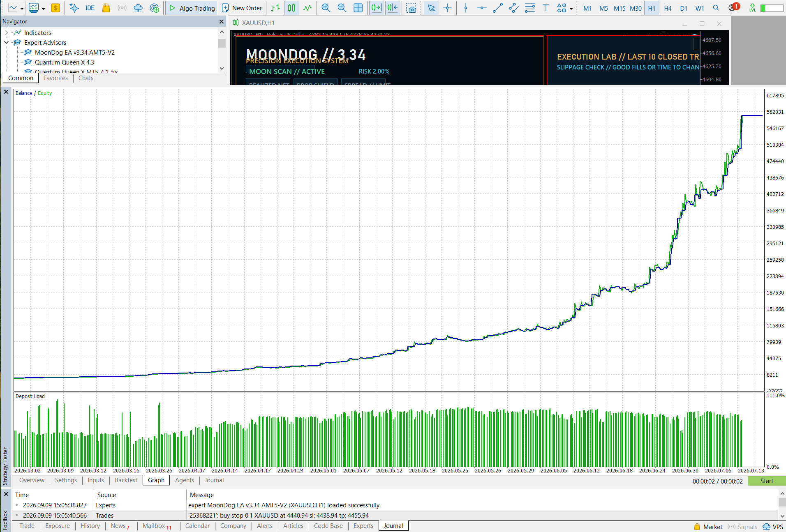Open the Settings tab in Strategy Tester
The width and height of the screenshot is (786, 532).
coord(66,480)
